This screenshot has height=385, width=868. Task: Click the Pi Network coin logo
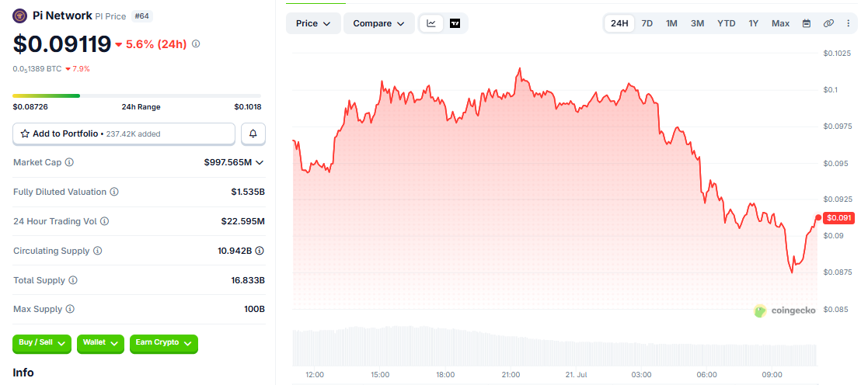(x=19, y=16)
